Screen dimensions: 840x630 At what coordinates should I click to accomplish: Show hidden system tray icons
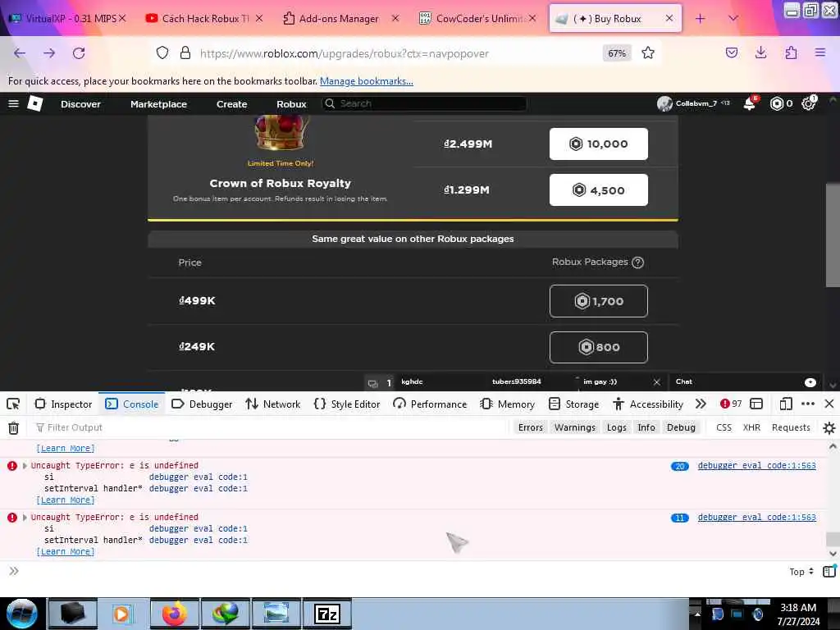point(697,614)
